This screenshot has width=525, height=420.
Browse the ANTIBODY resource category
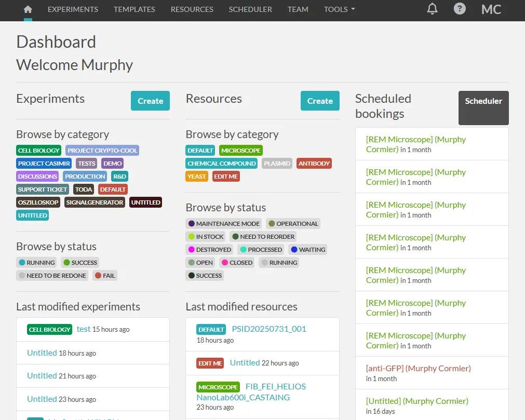(x=314, y=164)
